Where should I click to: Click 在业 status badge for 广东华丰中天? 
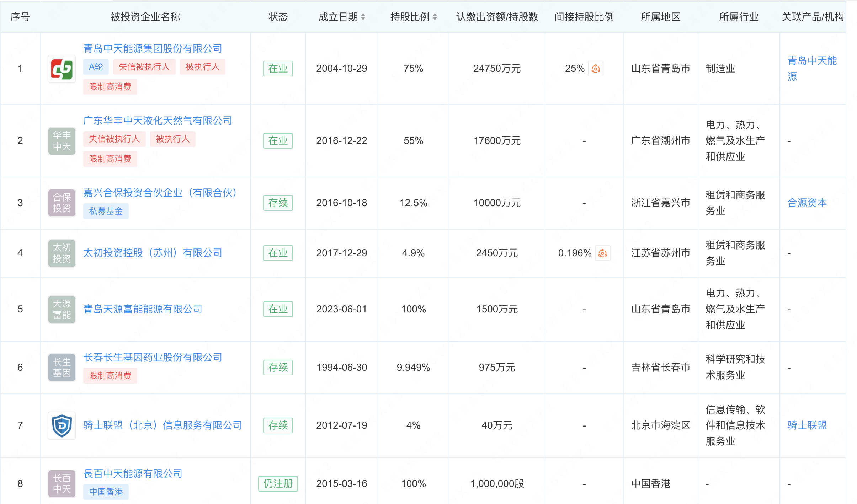coord(278,141)
